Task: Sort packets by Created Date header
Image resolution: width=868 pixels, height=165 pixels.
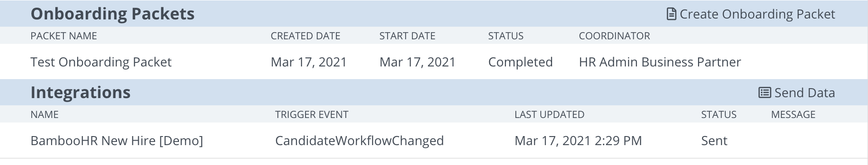Action: (x=305, y=36)
